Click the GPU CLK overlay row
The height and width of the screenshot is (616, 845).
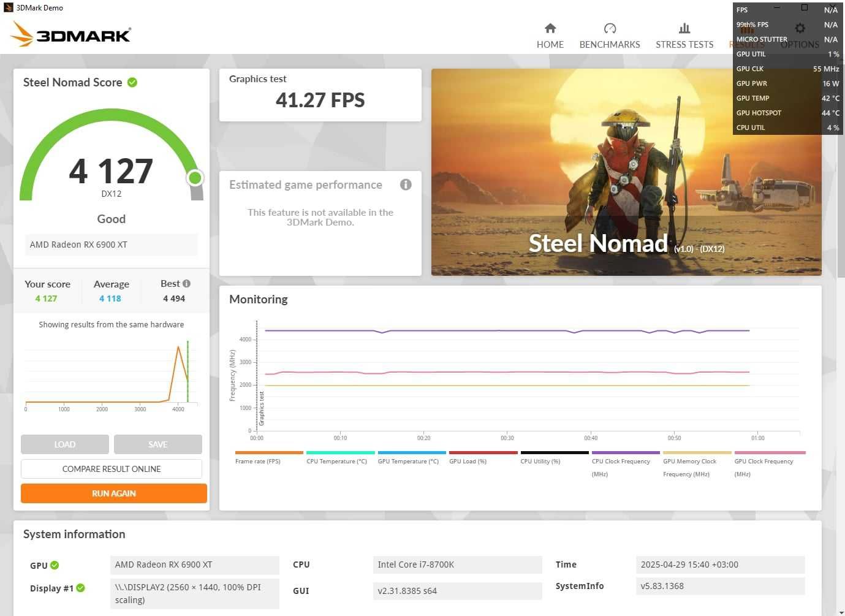click(x=787, y=69)
